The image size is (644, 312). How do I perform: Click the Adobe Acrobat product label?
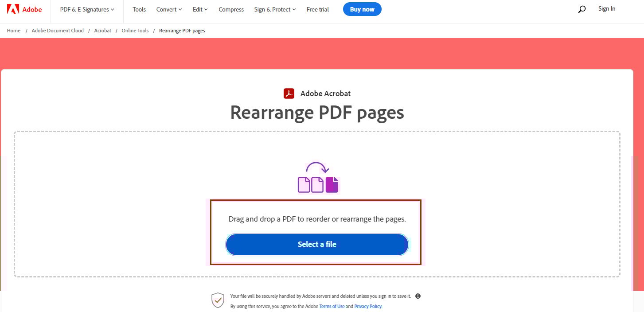325,94
